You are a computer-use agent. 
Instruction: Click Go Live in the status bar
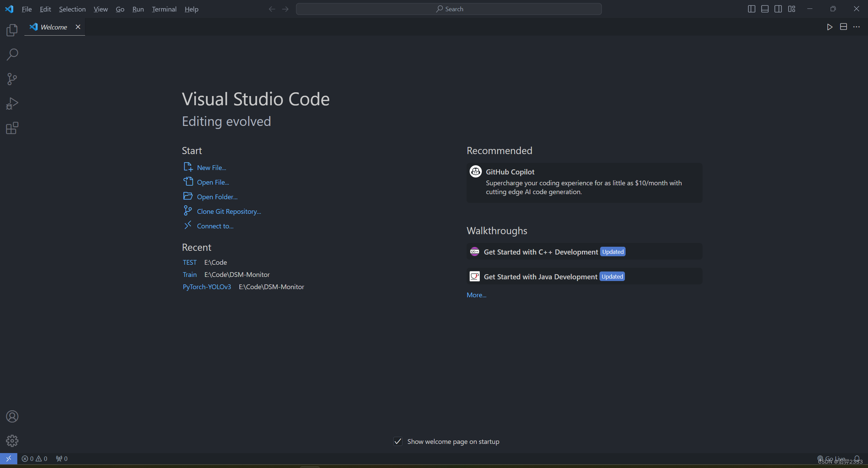[831, 458]
